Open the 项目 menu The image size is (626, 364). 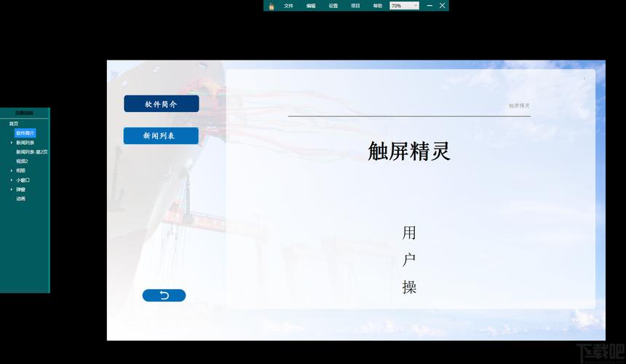point(355,6)
